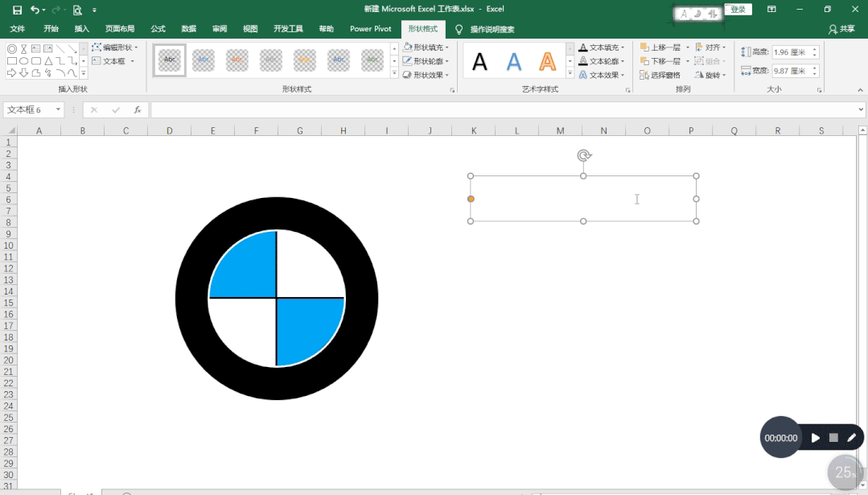Click the Undo arrow icon
868x495 pixels.
tap(35, 10)
